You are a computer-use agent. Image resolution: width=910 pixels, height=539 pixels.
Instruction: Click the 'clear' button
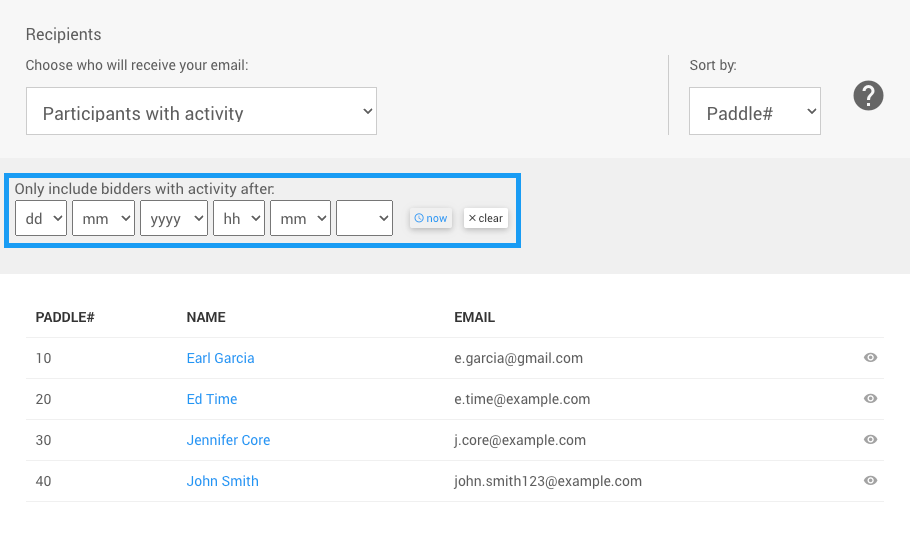pos(486,218)
